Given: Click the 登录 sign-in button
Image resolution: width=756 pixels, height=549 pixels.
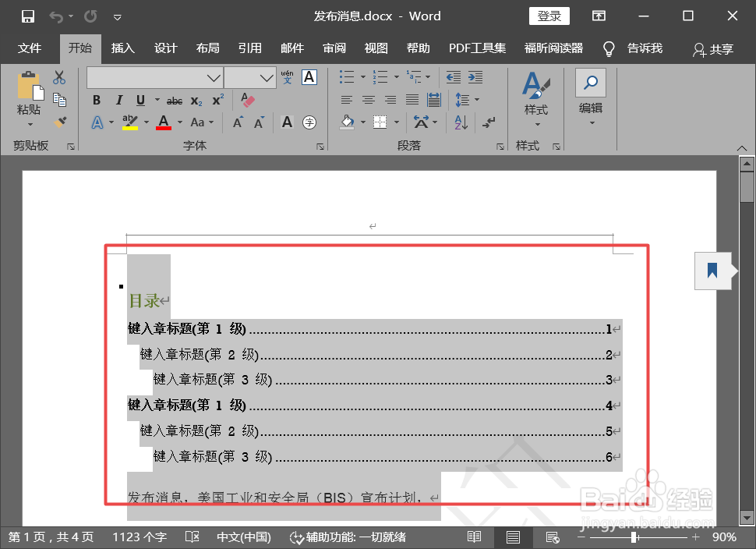Looking at the screenshot, I should pyautogui.click(x=549, y=16).
